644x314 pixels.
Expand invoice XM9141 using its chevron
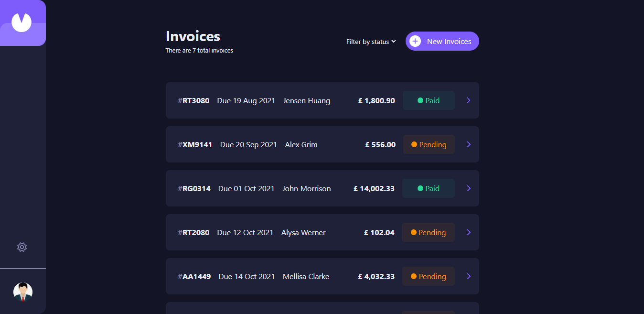468,144
